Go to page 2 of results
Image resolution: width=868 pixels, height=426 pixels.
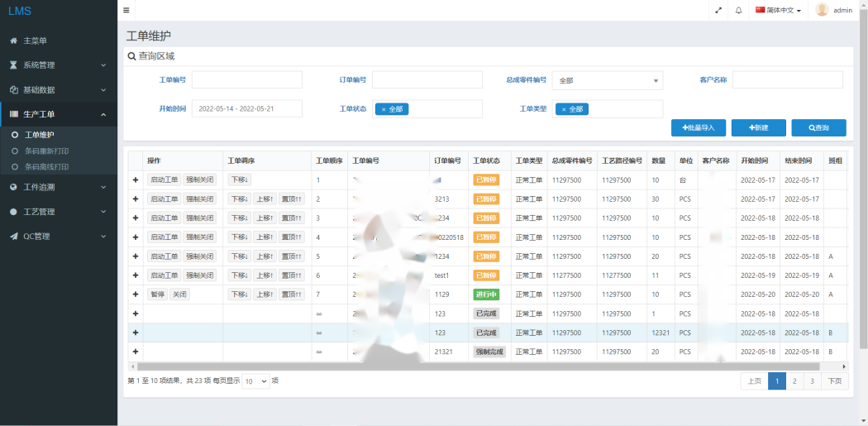[x=794, y=381]
